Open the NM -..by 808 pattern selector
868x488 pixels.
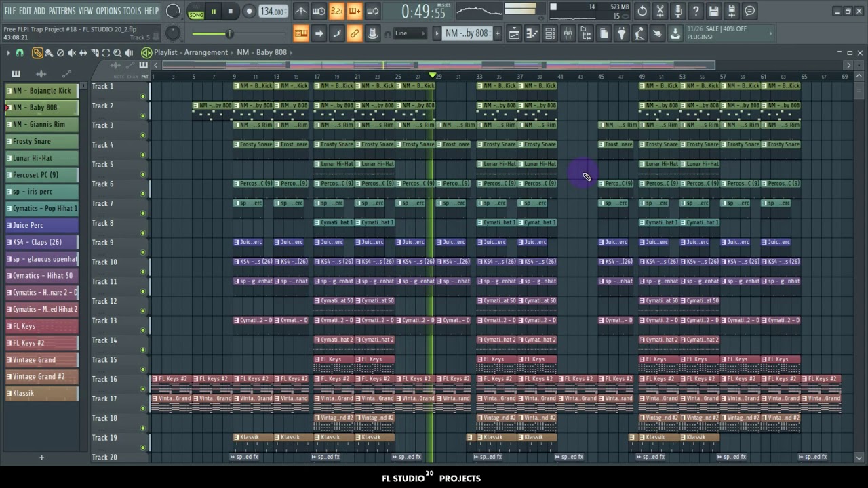coord(468,33)
